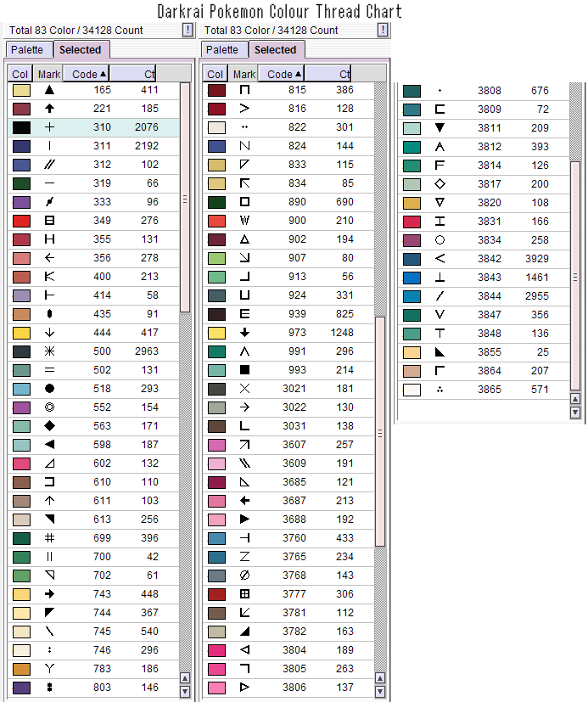Open the Palette tab in the middle panel
Viewport: 588px width, 702px height.
pos(222,50)
